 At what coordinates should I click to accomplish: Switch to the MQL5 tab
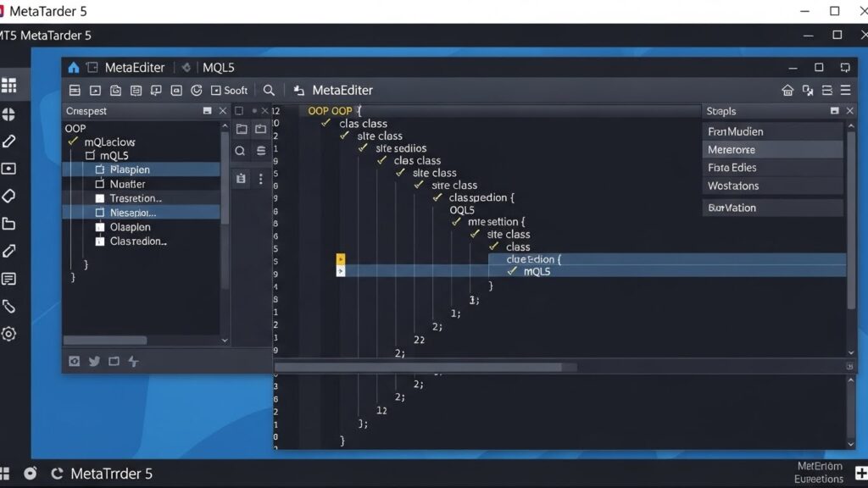pyautogui.click(x=218, y=66)
